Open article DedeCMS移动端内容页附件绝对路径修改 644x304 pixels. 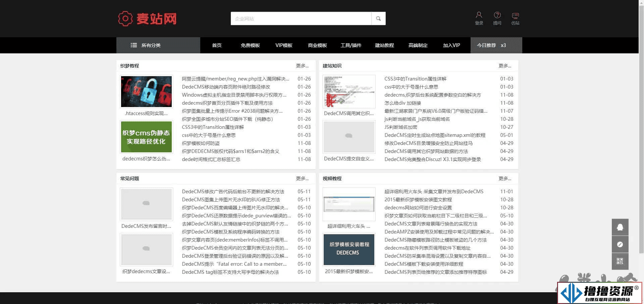226,87
